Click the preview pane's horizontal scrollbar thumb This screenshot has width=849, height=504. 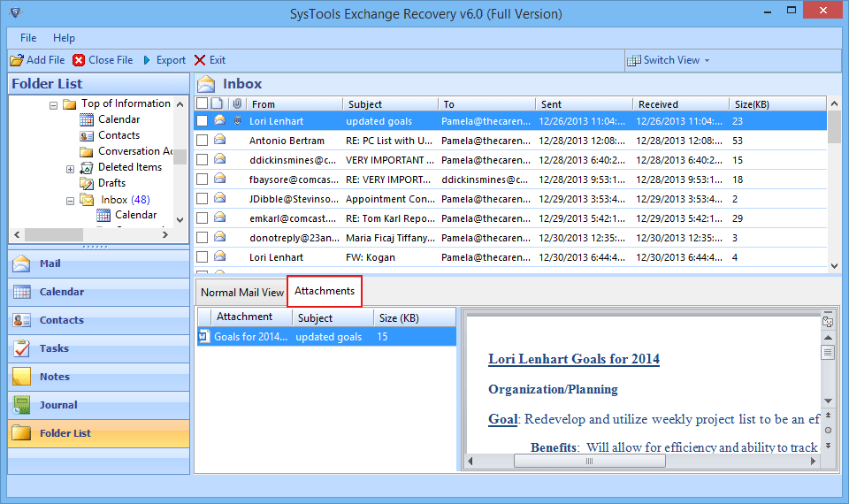(x=589, y=462)
